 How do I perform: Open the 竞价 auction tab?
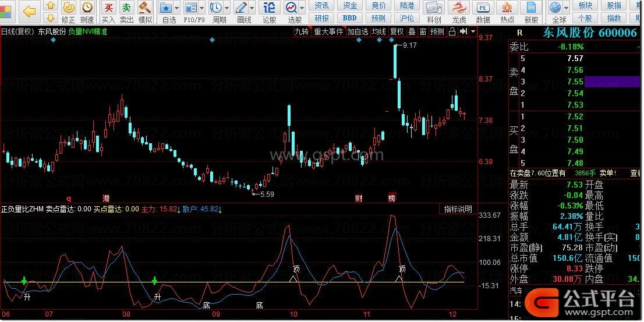(x=378, y=5)
